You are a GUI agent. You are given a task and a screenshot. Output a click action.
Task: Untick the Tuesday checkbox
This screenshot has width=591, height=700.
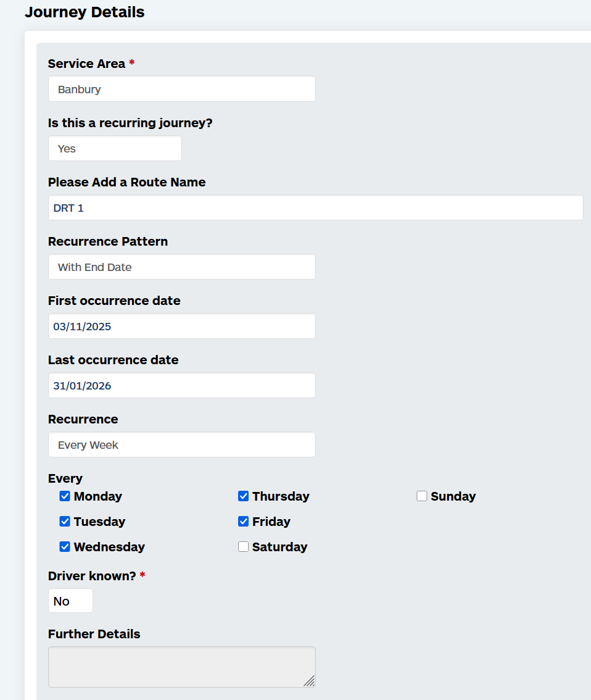point(65,522)
